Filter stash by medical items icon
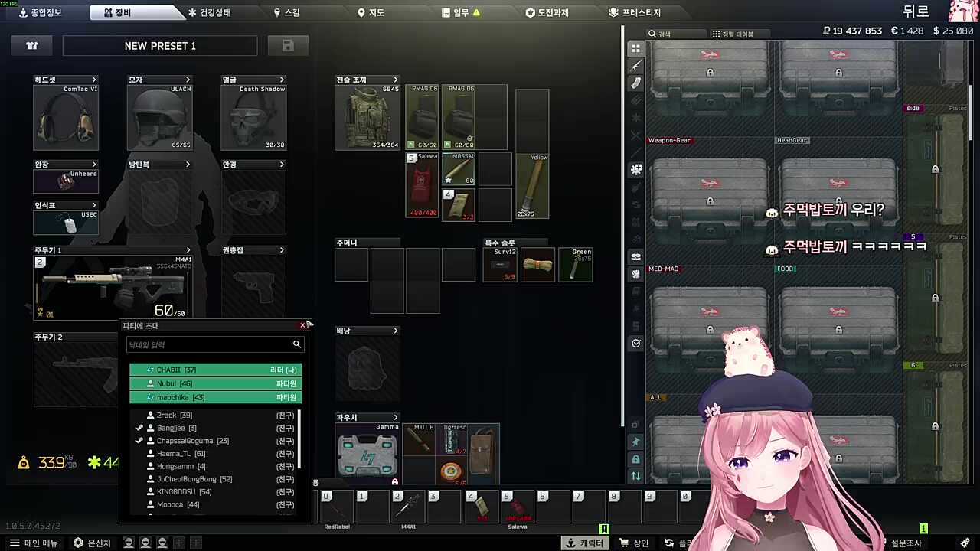Viewport: 980px width, 551px height. click(635, 170)
